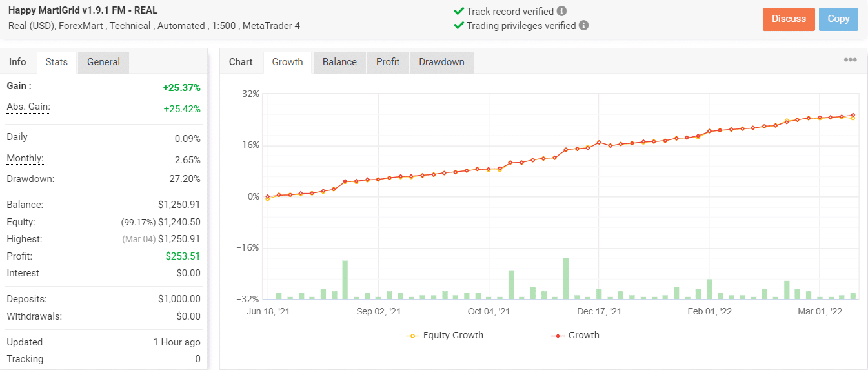Viewport: 868px width, 370px height.
Task: Click the yellow Equity Growth legend marker
Action: click(412, 336)
